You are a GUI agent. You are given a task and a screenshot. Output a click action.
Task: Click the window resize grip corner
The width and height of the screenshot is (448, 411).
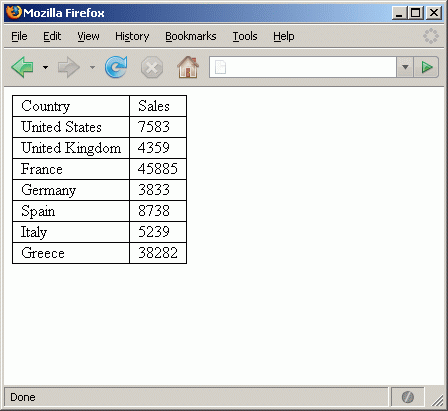click(x=438, y=400)
